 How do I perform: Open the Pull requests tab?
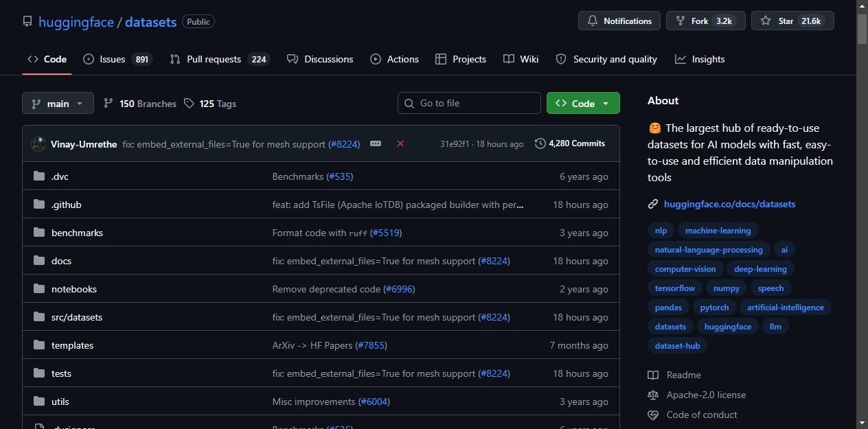220,59
